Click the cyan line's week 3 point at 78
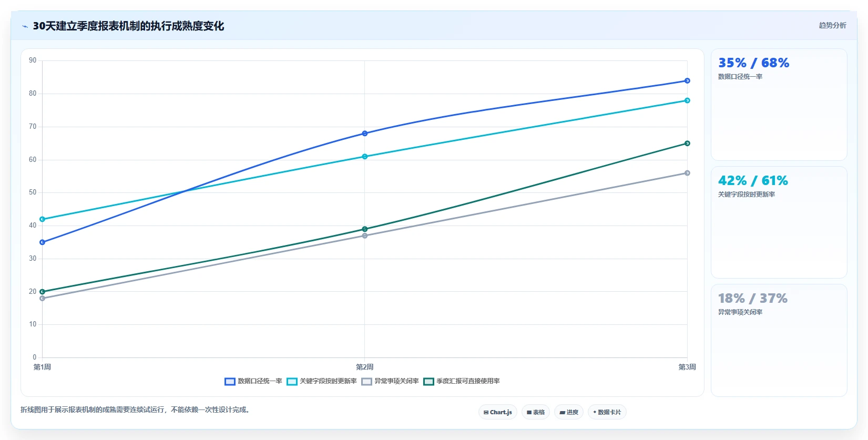This screenshot has height=440, width=868. [687, 100]
